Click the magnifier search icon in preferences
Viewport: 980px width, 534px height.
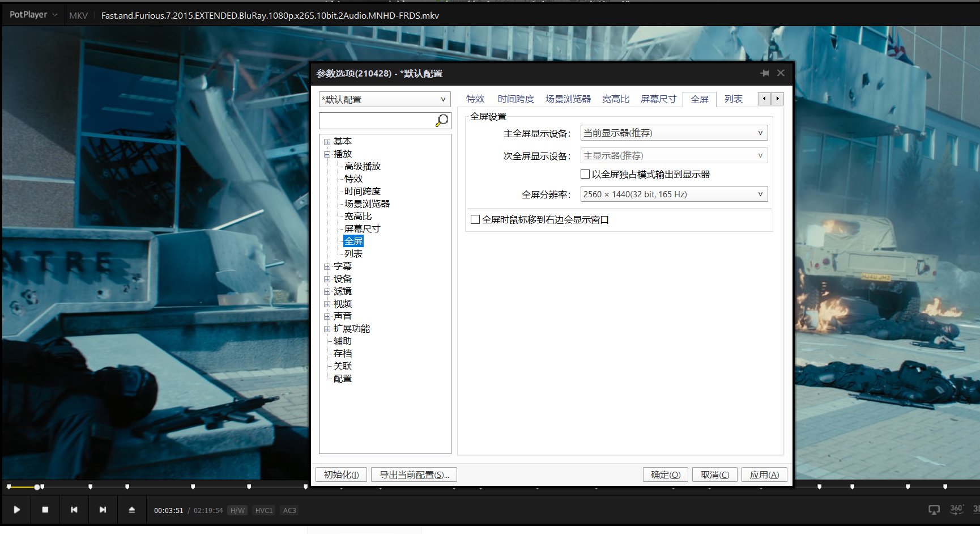pyautogui.click(x=442, y=121)
